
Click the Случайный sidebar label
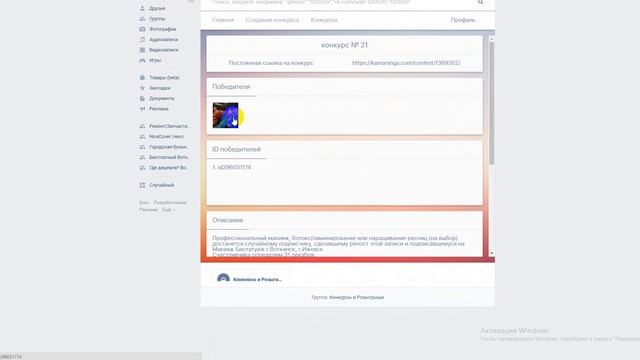162,185
